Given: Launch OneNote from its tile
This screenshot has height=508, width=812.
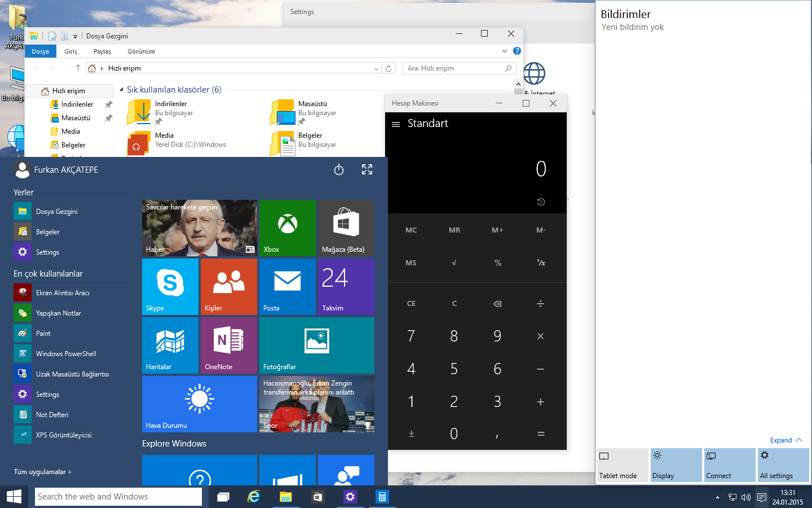Looking at the screenshot, I should (x=229, y=345).
